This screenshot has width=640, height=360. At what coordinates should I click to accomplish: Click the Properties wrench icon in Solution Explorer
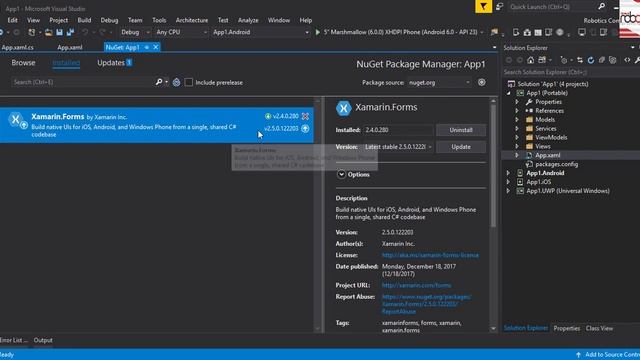637,60
